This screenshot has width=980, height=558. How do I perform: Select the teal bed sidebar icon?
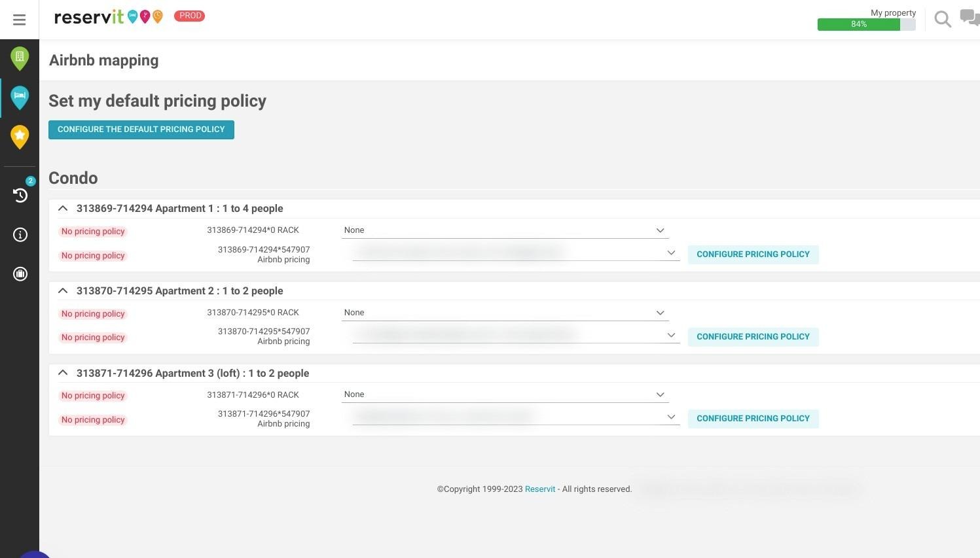(20, 98)
